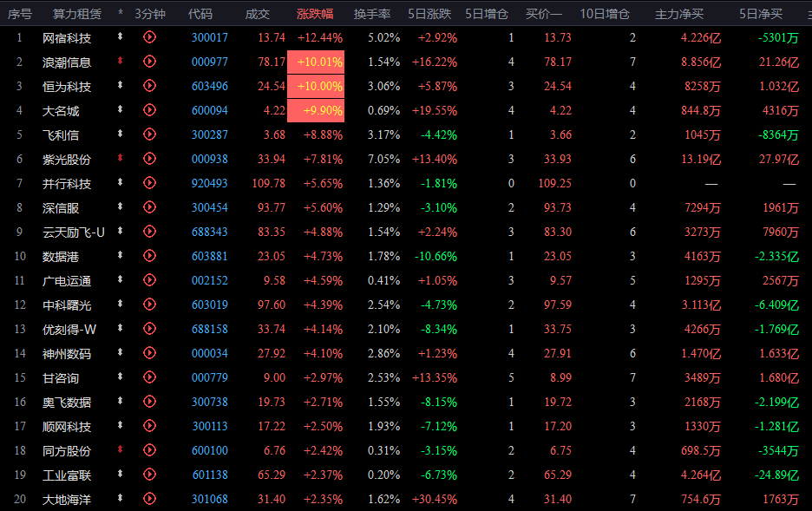
Task: Sort by the 换手率 column header
Action: pyautogui.click(x=372, y=14)
